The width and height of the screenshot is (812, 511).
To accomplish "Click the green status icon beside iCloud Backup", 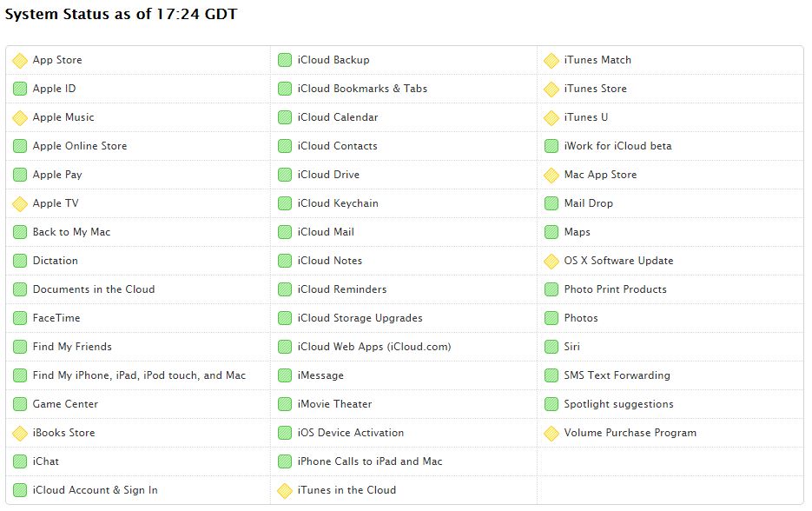I will pyautogui.click(x=285, y=60).
